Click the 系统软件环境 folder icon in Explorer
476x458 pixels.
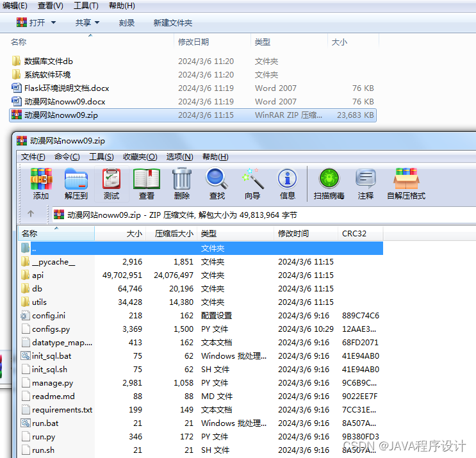16,74
